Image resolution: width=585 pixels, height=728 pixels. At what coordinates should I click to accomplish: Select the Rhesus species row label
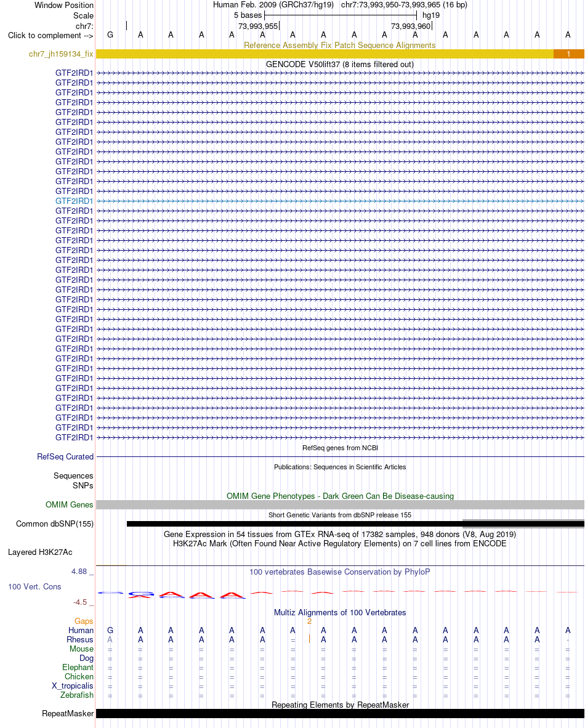[80, 640]
